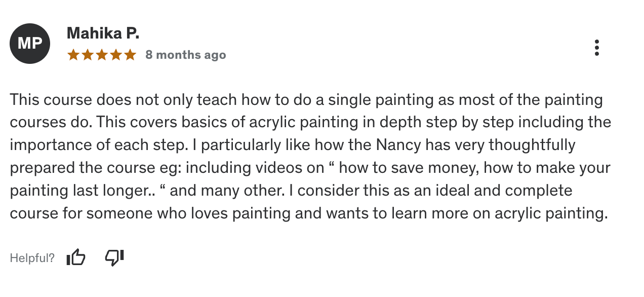Click the line starting 'This course does not only teach'
The width and height of the screenshot is (644, 297).
pos(306,99)
